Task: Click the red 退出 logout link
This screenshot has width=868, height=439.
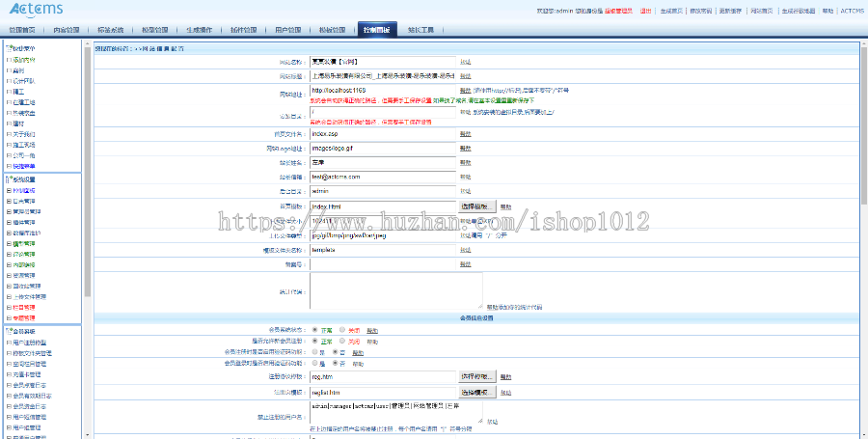Action: click(645, 11)
